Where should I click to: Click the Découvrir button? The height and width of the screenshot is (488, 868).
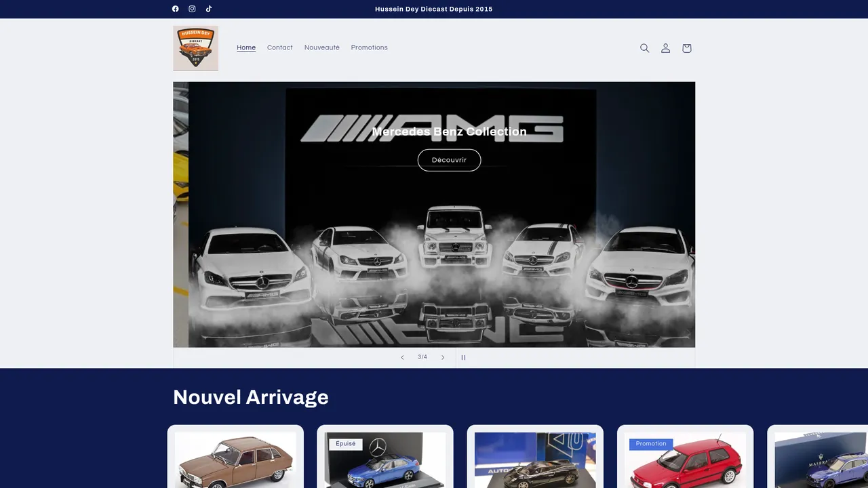point(449,160)
